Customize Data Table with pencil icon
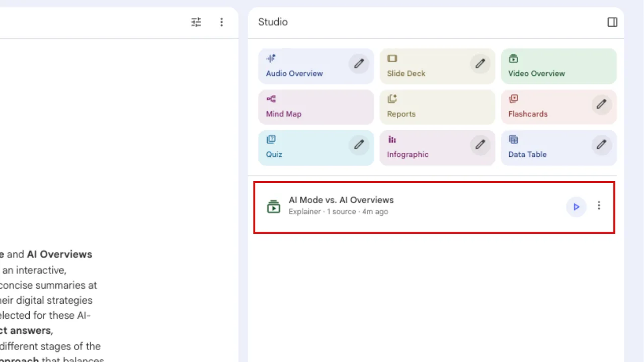644x362 pixels. 601,145
